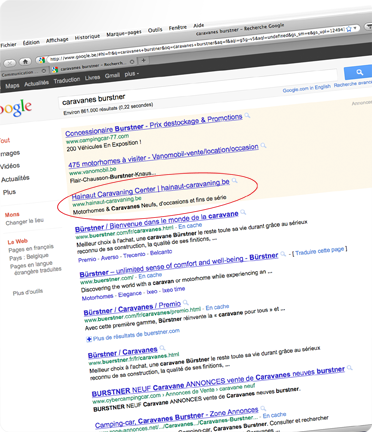This screenshot has width=372, height=432.
Task: Click Traduire cette page link
Action: point(319,251)
